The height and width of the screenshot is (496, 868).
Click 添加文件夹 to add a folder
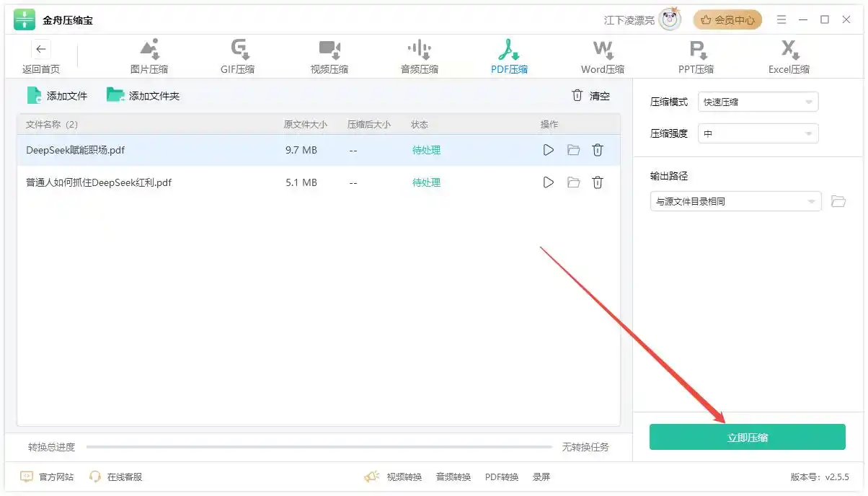[143, 95]
